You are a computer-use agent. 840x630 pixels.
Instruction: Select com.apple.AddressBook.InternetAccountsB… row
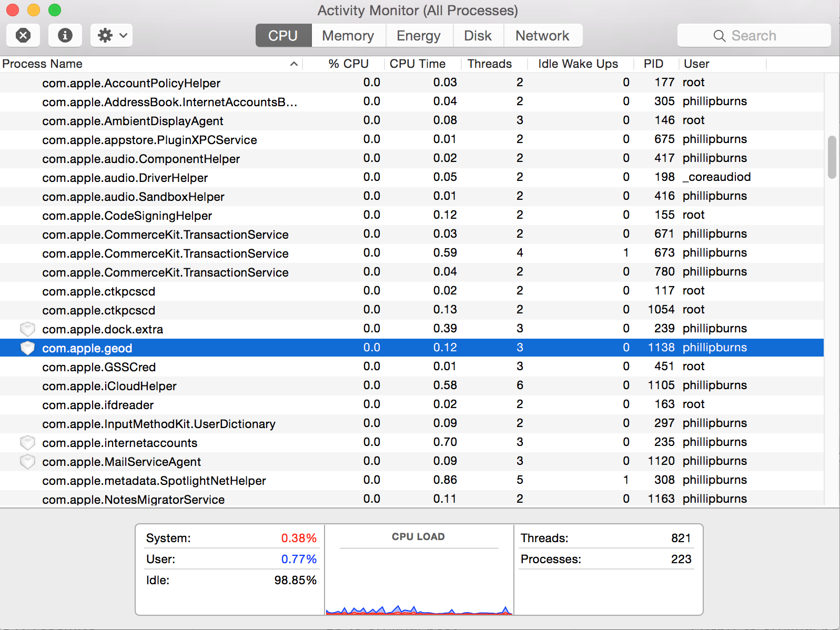[x=412, y=102]
